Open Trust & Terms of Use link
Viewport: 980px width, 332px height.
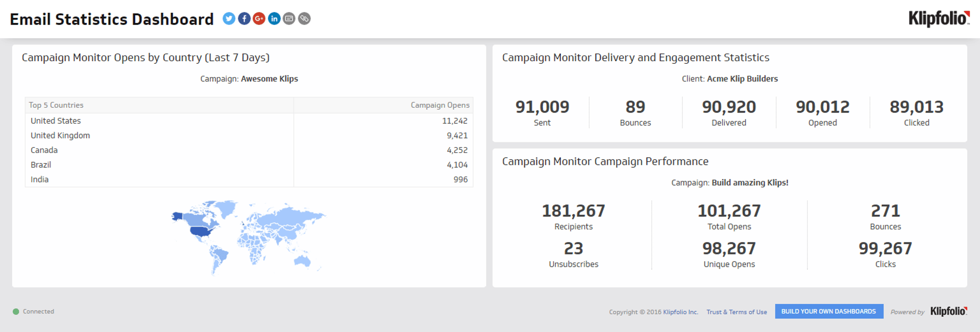pyautogui.click(x=737, y=312)
